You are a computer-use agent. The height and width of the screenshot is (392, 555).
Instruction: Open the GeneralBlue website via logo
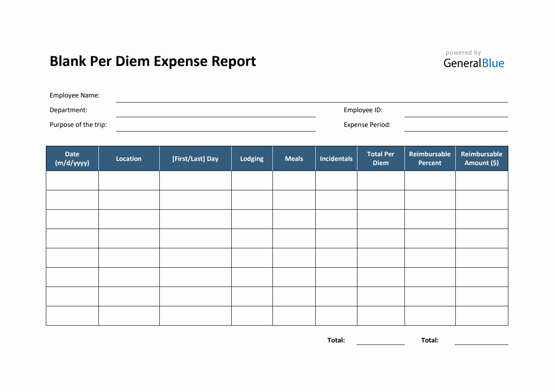(x=474, y=63)
